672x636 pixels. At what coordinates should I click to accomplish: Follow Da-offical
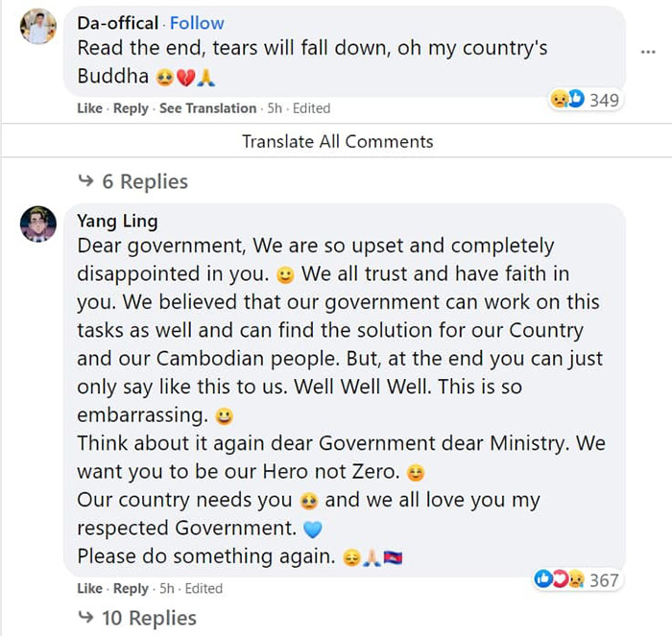pos(197,22)
